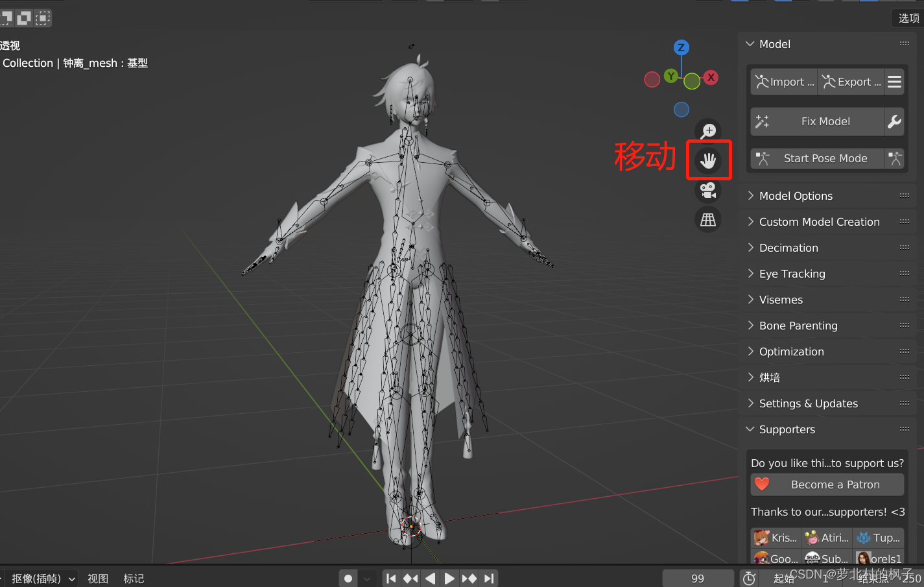Click 'Do you like thi...to support us?' text
This screenshot has height=587, width=924.
[x=827, y=463]
